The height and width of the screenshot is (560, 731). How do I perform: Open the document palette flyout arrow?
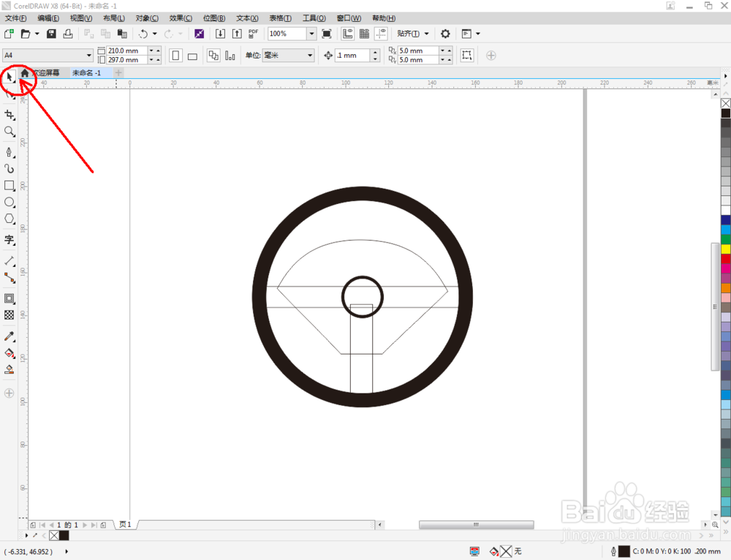click(27, 535)
